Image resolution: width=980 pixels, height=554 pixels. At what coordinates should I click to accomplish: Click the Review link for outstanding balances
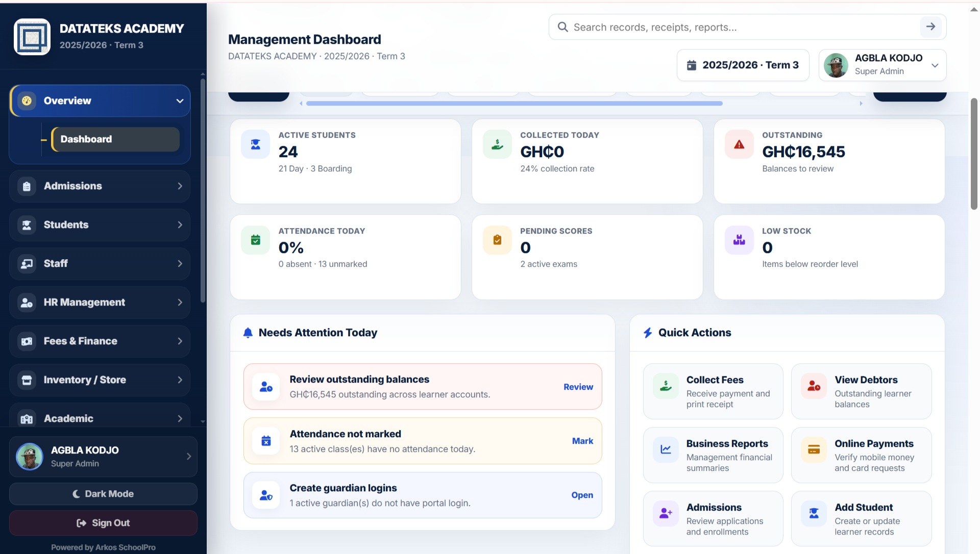tap(578, 387)
